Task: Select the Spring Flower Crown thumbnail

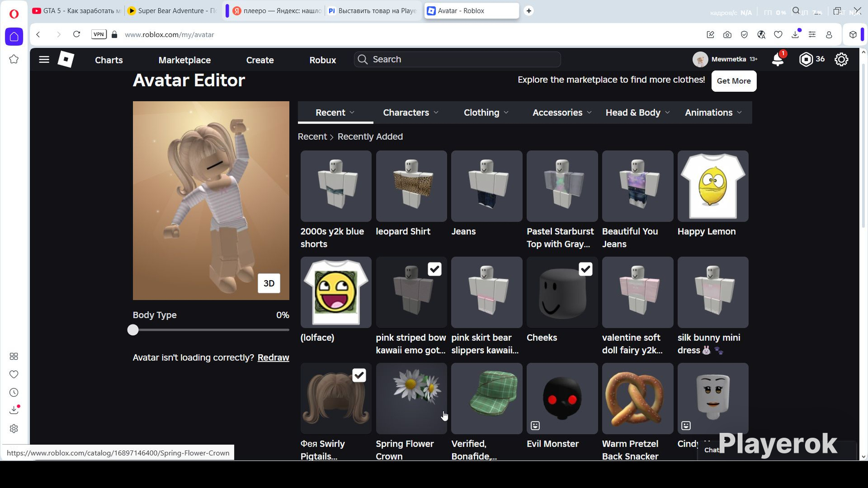Action: point(412,398)
